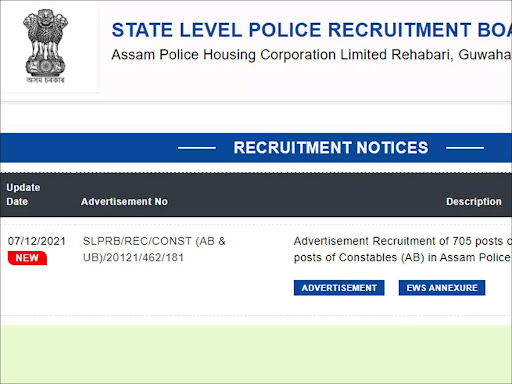Click the Update Date column header

tap(23, 194)
